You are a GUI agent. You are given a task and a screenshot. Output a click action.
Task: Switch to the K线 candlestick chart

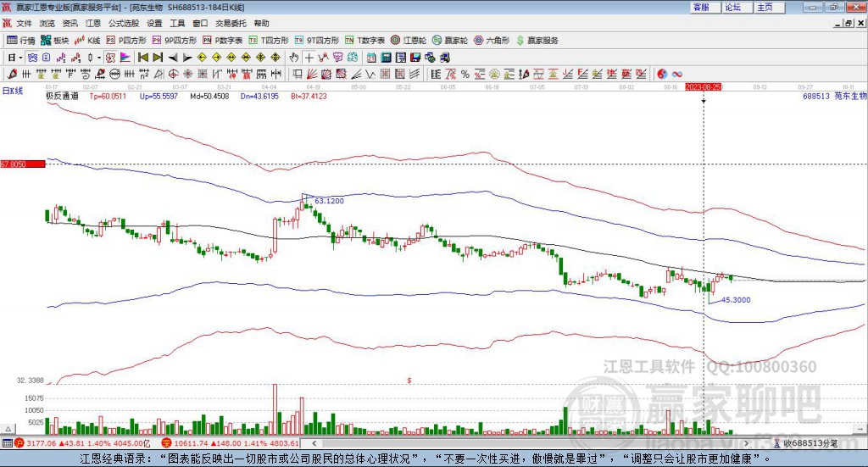[87, 41]
